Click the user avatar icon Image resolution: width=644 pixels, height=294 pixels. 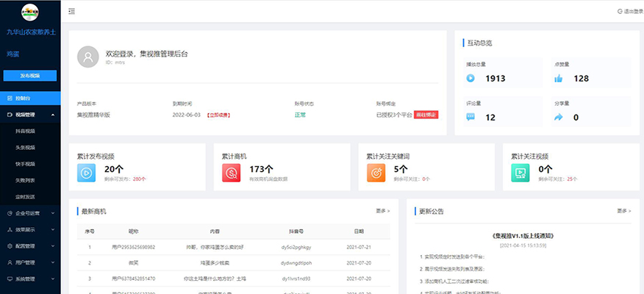point(88,57)
